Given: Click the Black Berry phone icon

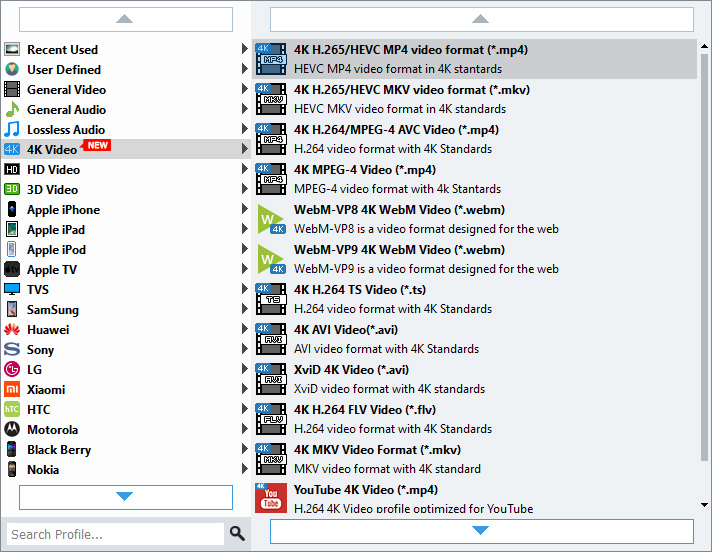Looking at the screenshot, I should (12, 449).
